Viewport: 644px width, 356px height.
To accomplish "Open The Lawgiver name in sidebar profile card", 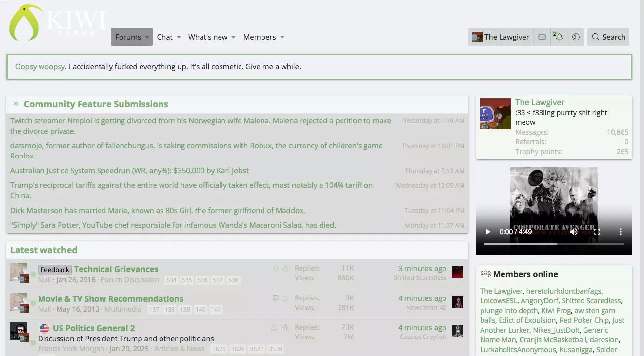I will [540, 102].
